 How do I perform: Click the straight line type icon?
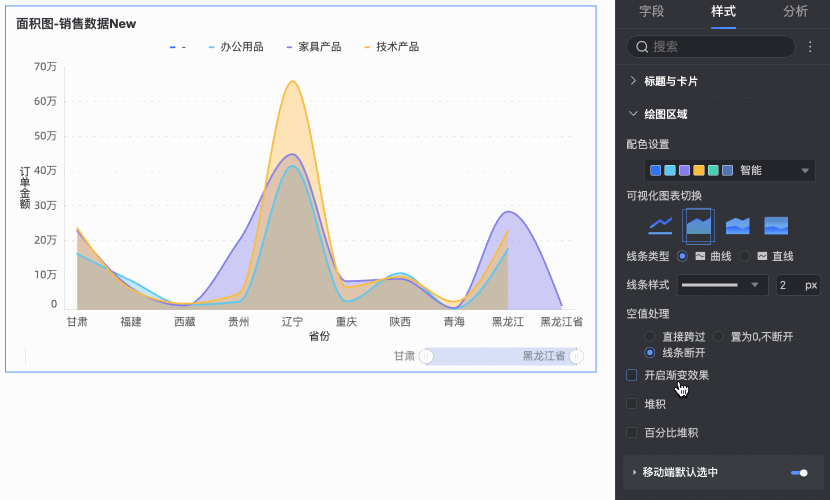coord(762,256)
